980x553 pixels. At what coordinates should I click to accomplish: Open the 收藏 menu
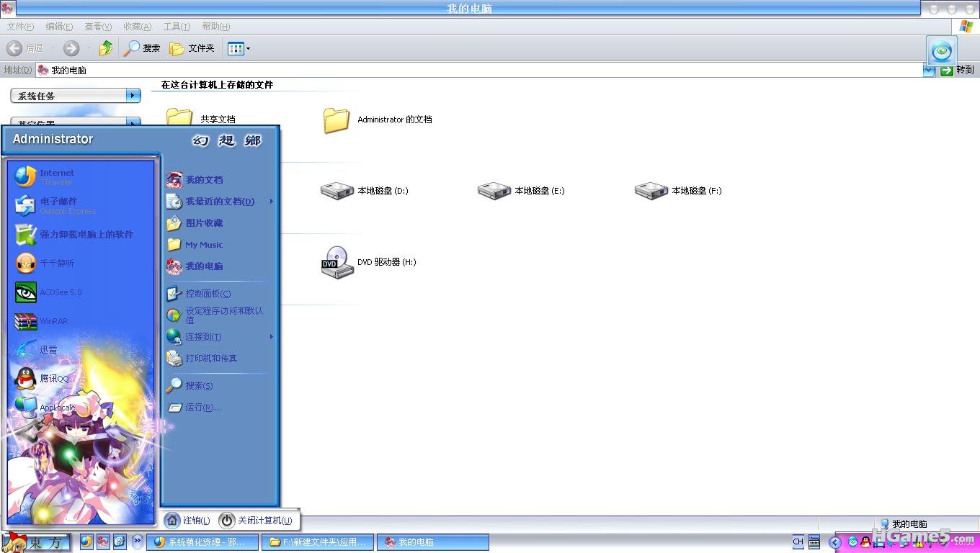(137, 27)
